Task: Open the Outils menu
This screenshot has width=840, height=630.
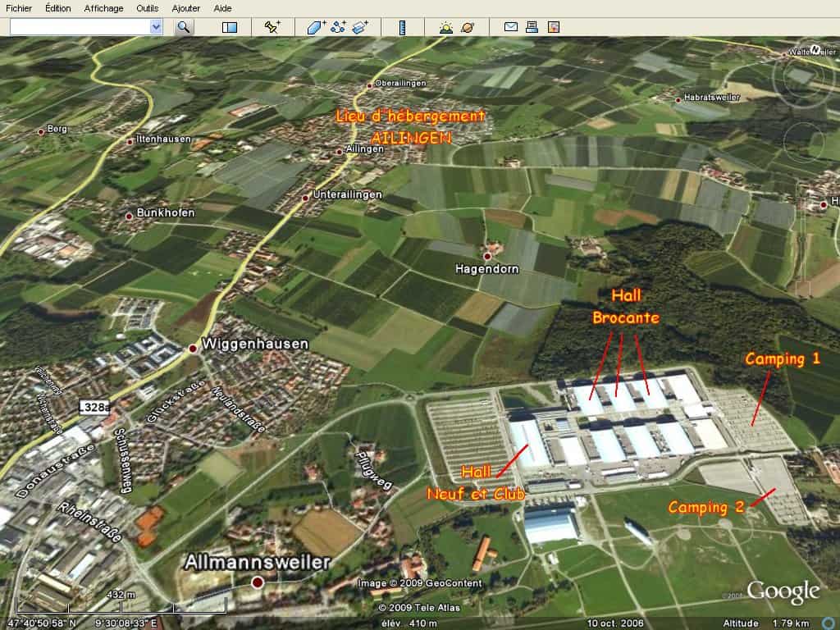Action: point(148,8)
